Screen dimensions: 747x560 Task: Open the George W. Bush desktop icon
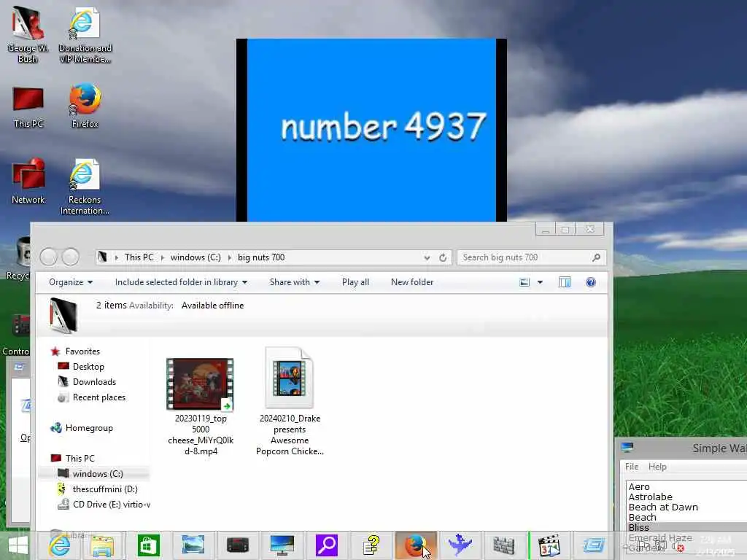(28, 34)
